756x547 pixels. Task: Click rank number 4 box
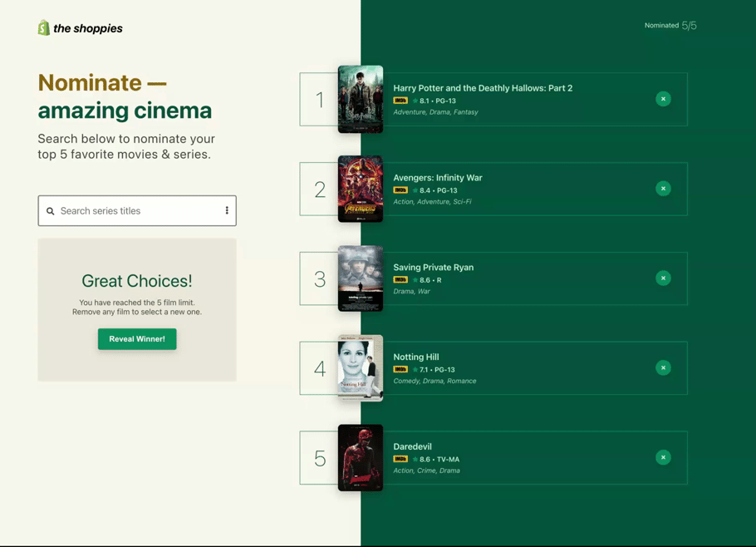(x=319, y=369)
